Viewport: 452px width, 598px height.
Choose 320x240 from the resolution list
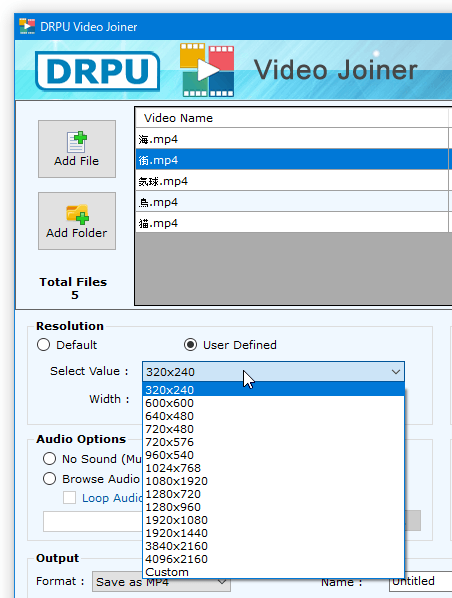273,390
